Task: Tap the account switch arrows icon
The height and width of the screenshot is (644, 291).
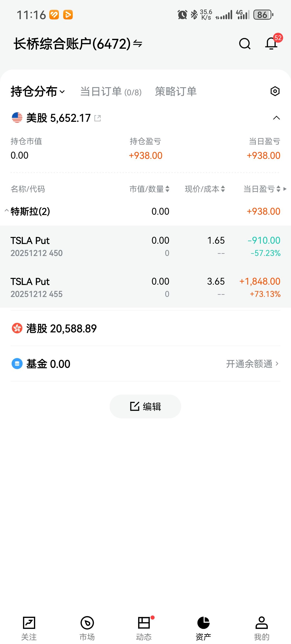Action: (x=138, y=44)
